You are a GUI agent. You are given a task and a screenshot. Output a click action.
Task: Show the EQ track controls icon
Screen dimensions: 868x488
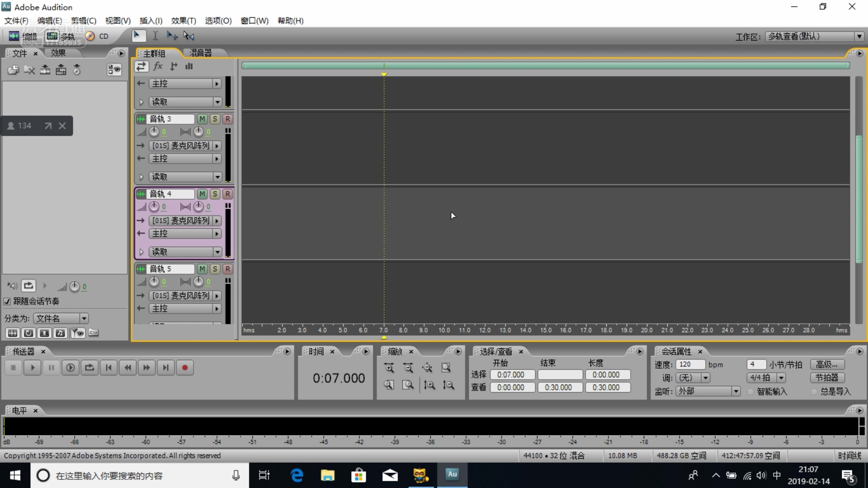coord(189,66)
